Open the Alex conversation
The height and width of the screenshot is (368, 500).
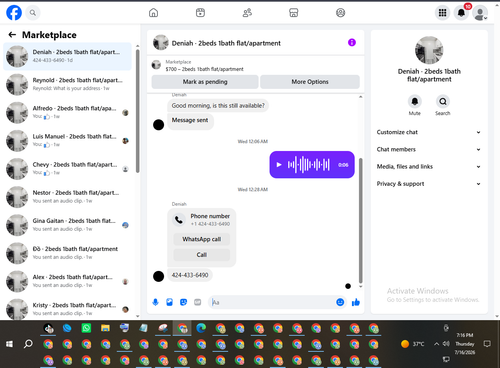click(x=67, y=281)
